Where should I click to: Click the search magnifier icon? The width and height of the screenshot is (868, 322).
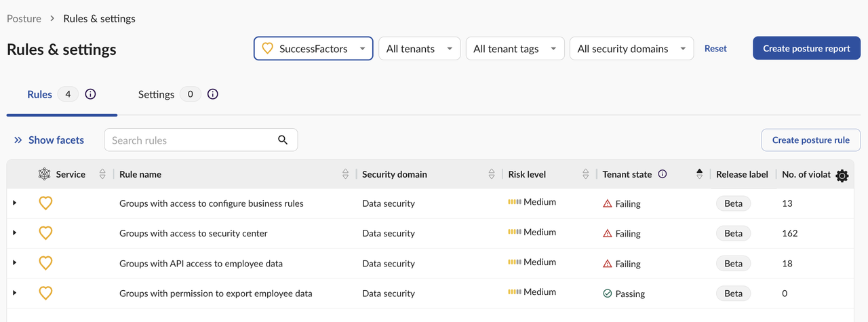283,140
